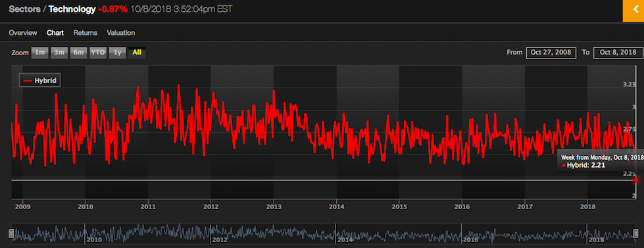Grab the right navigator range handle
644x248 pixels.
(x=636, y=234)
